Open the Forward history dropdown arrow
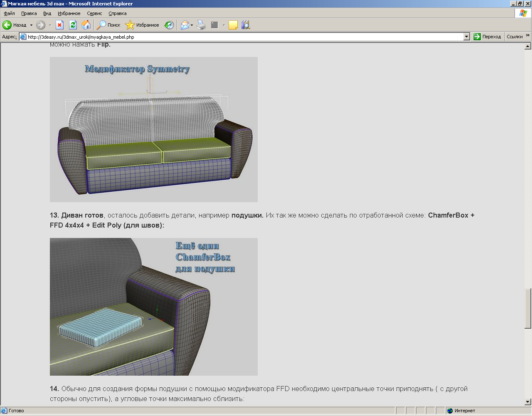Image resolution: width=532 pixels, height=416 pixels. [50, 25]
